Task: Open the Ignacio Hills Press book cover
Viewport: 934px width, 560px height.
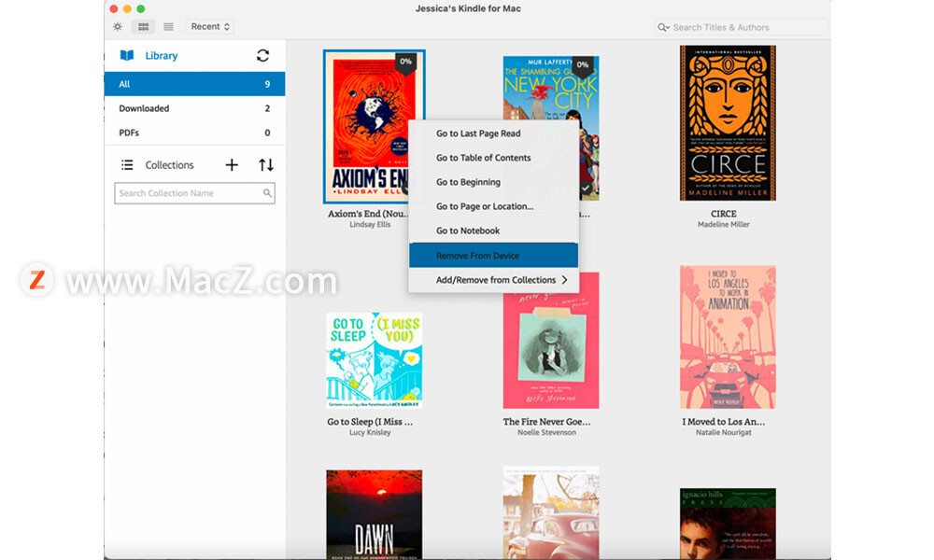Action: tap(728, 524)
